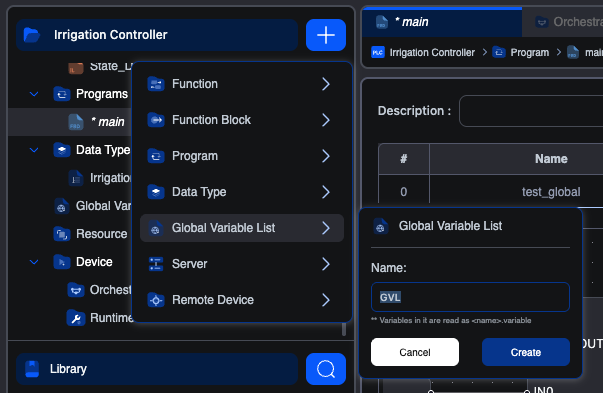Screen dimensions: 603x393
Task: Click the Name column header
Action: pos(551,159)
